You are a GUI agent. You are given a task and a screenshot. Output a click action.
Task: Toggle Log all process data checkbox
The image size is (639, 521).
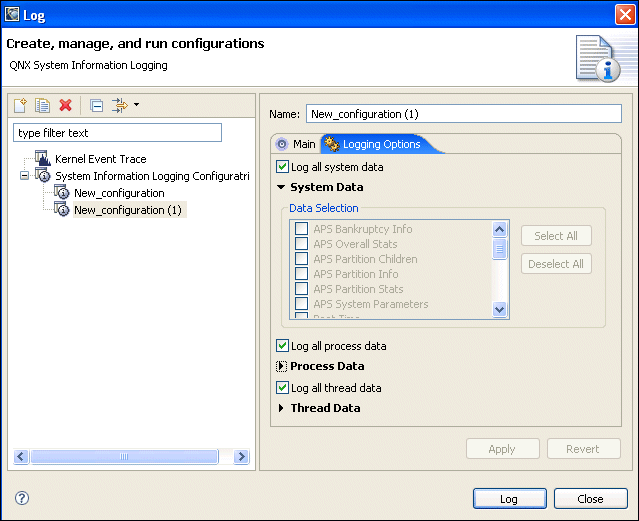pyautogui.click(x=282, y=346)
